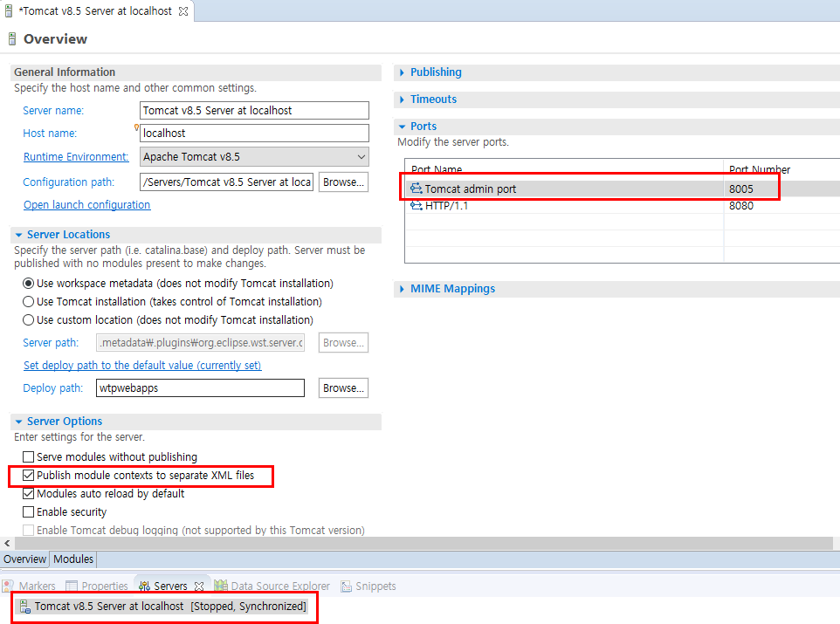Image resolution: width=840 pixels, height=624 pixels.
Task: Click the HTTP/1.1 port row icon
Action: click(x=417, y=205)
